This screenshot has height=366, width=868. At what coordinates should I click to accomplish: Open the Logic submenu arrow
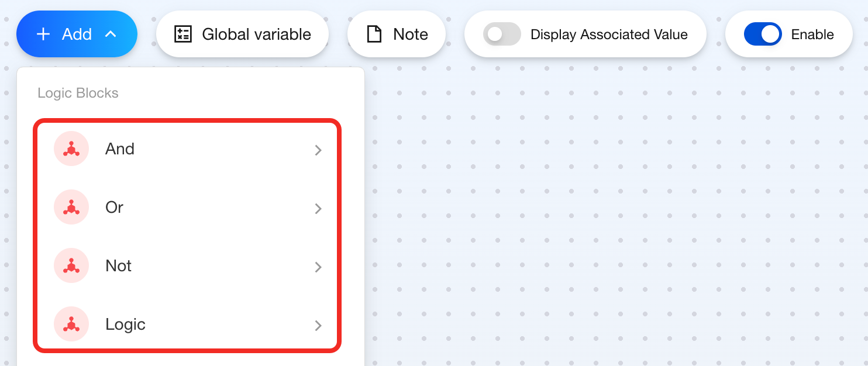(318, 326)
